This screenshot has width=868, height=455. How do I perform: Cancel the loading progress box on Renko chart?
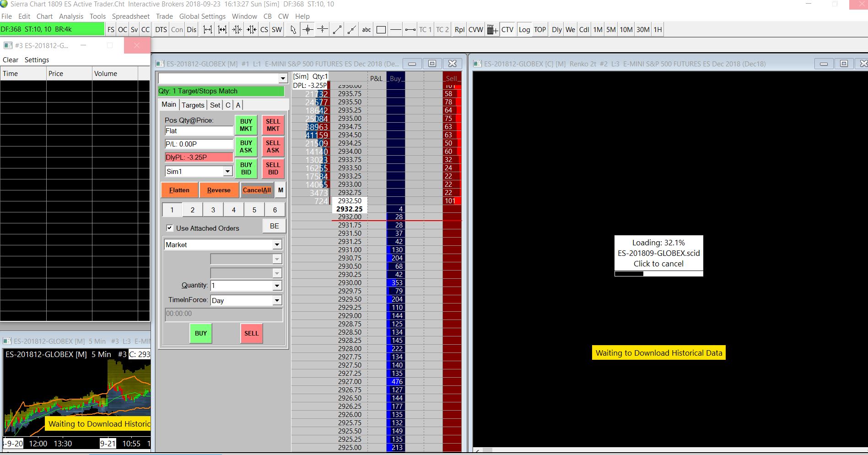658,255
